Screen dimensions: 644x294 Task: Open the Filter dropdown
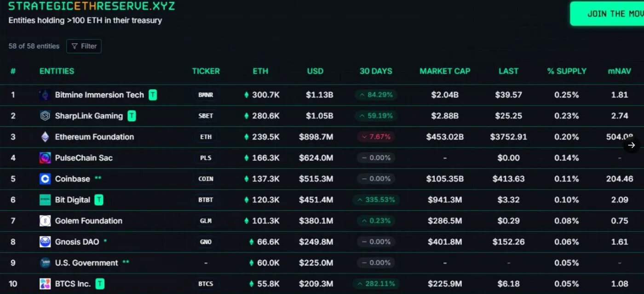coord(84,46)
